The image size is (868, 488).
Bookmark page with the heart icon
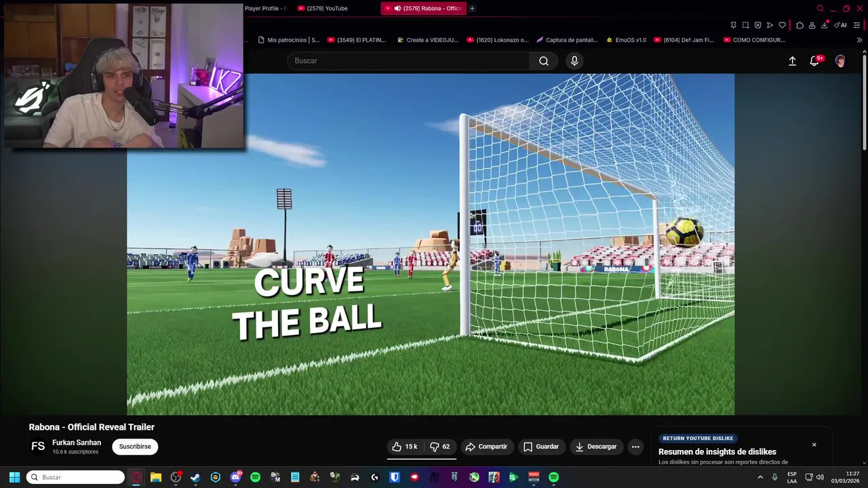point(782,25)
